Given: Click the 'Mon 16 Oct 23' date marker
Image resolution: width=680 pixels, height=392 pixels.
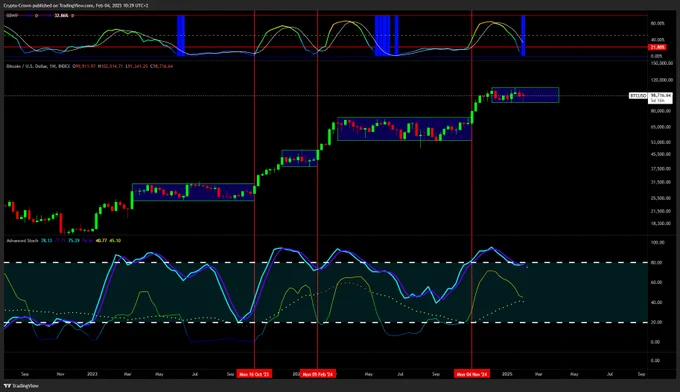Looking at the screenshot, I should click(255, 374).
